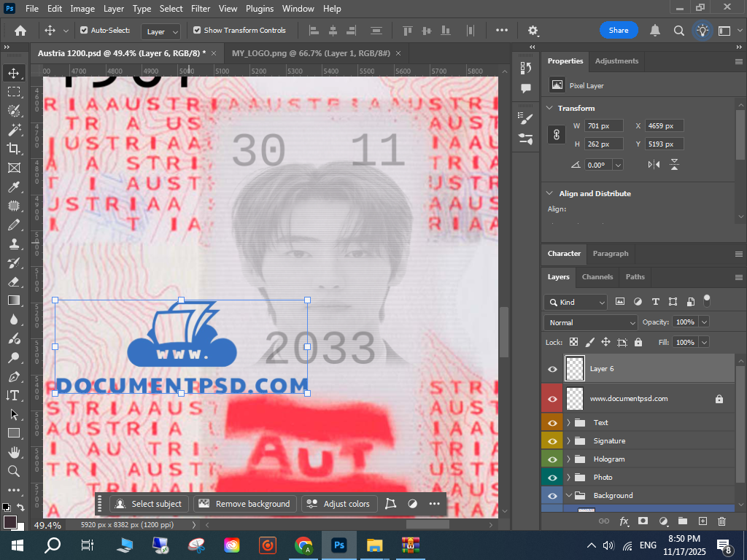Viewport: 747px width, 560px height.
Task: Open the Filter menu
Action: pos(200,9)
